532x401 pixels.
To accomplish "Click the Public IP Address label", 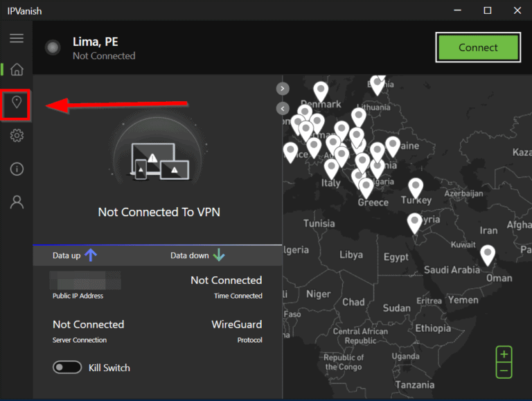I will pos(78,296).
